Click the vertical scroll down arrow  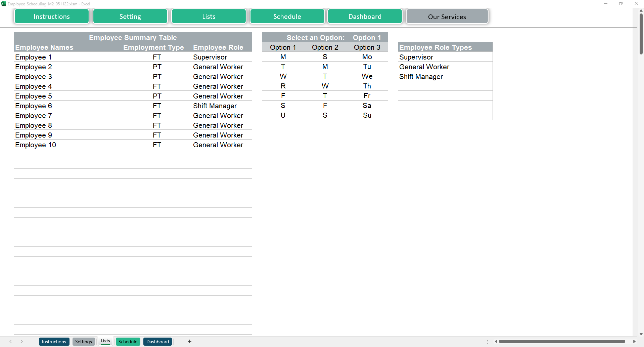pos(641,334)
